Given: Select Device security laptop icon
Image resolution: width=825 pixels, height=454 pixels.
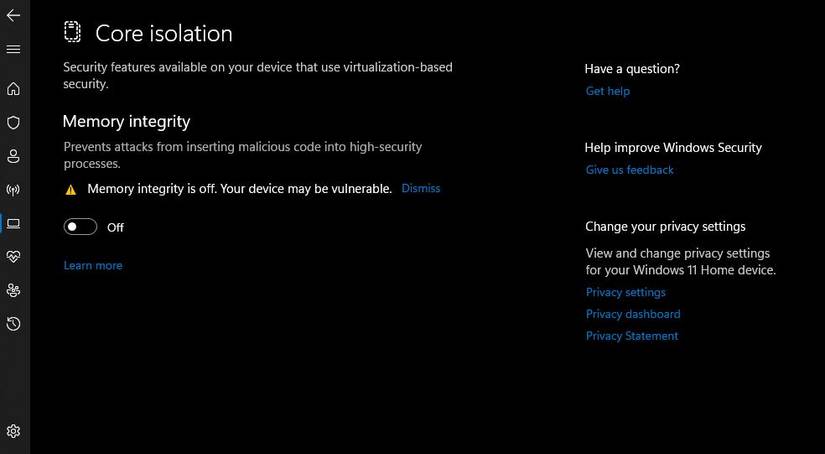Looking at the screenshot, I should click(x=13, y=223).
